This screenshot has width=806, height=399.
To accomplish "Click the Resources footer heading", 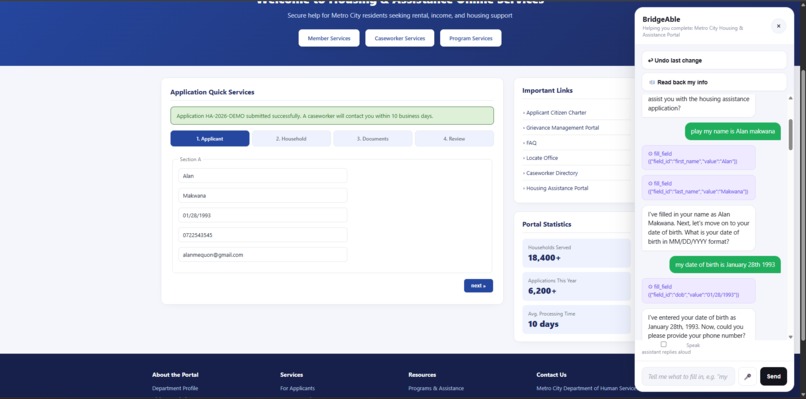I will 422,375.
